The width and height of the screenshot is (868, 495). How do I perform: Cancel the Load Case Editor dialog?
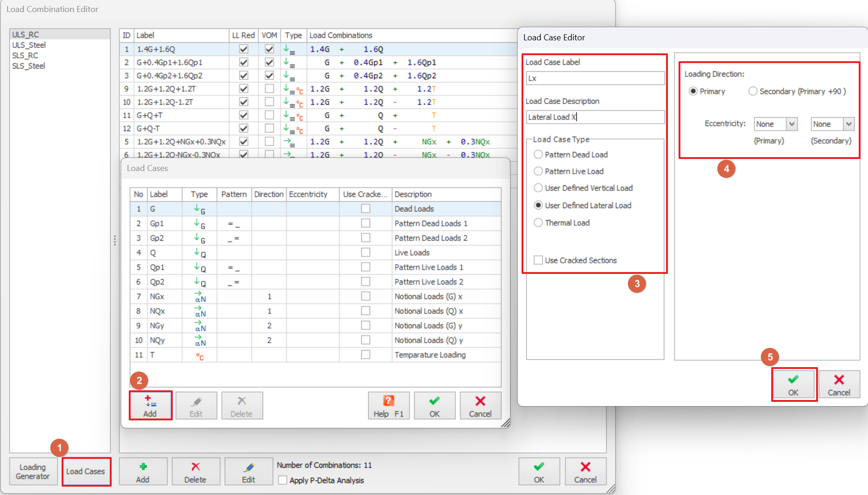coord(838,385)
